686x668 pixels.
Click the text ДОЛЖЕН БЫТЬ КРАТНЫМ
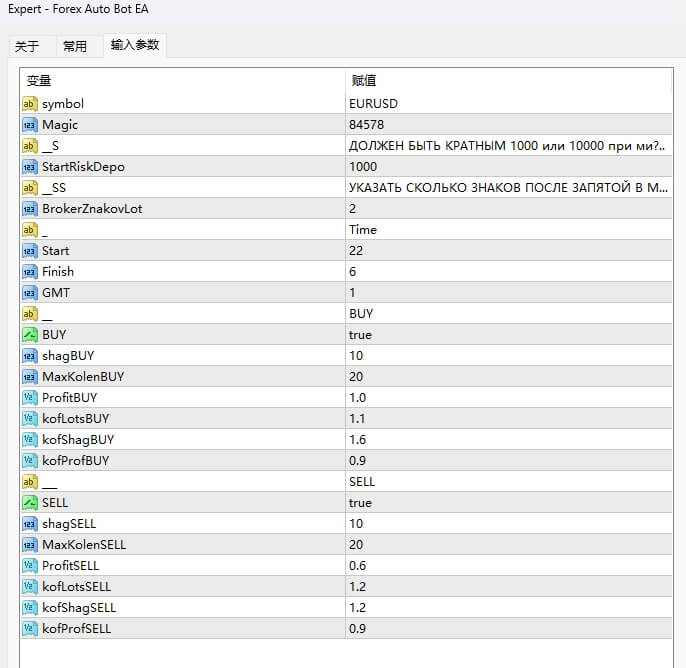coord(427,146)
